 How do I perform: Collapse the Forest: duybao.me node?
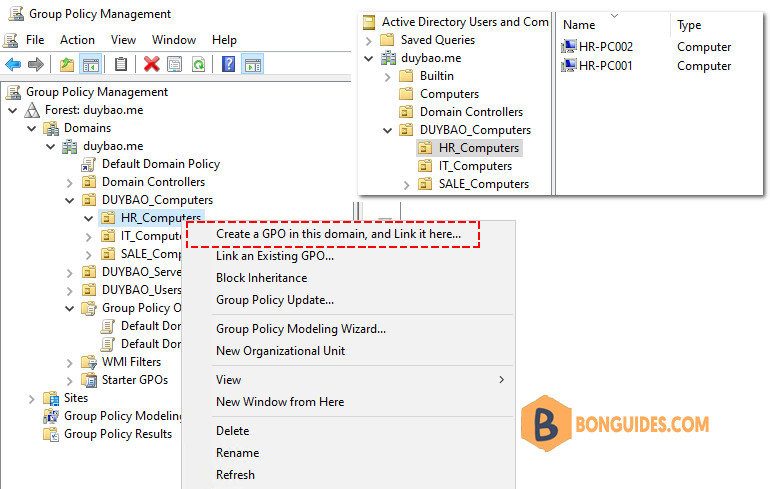click(13, 110)
